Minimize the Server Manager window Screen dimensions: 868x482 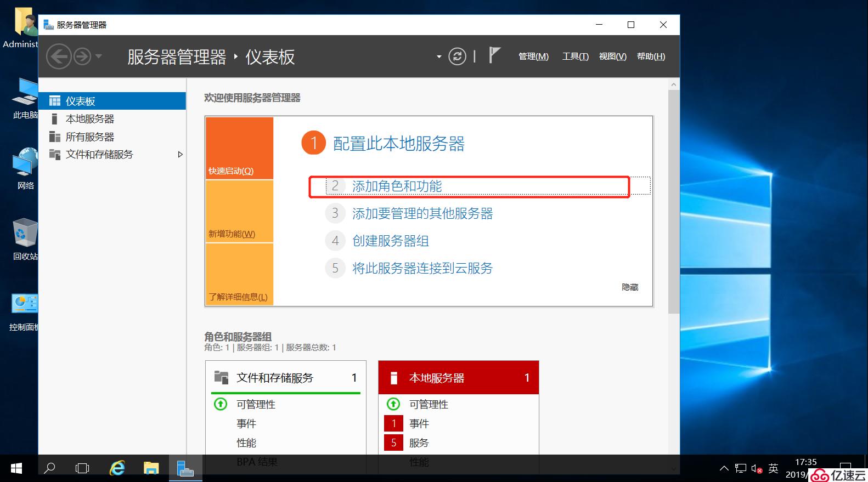pos(599,25)
